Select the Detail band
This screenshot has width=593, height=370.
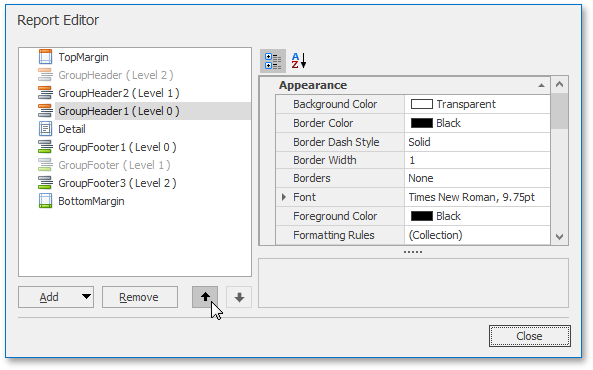click(x=72, y=129)
